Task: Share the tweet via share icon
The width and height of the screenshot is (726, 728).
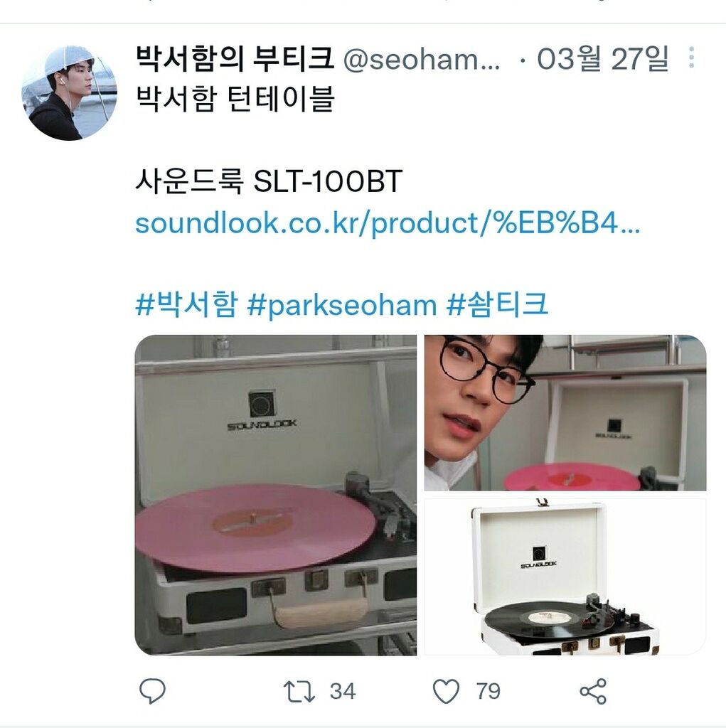Action: tap(593, 691)
